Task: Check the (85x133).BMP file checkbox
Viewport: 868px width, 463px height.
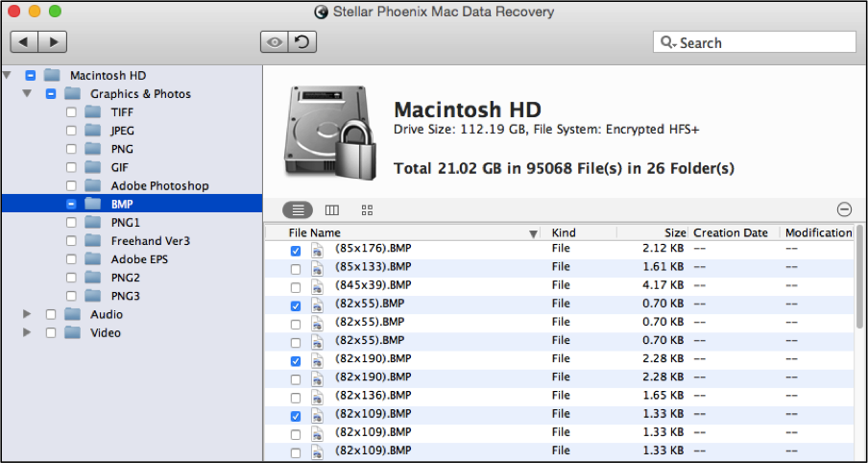Action: point(296,269)
